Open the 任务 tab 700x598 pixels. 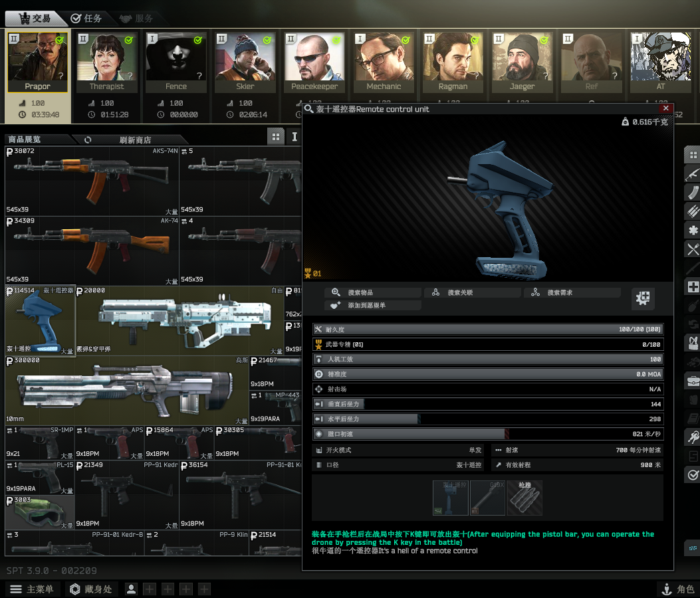(x=87, y=19)
